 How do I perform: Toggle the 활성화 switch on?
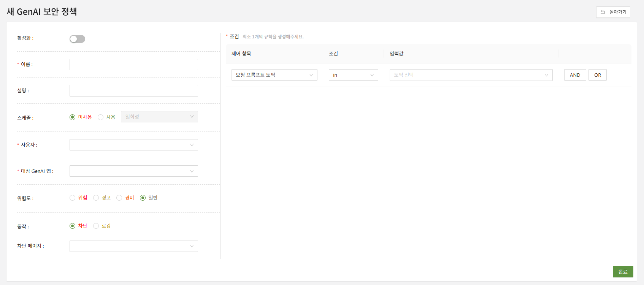point(77,39)
